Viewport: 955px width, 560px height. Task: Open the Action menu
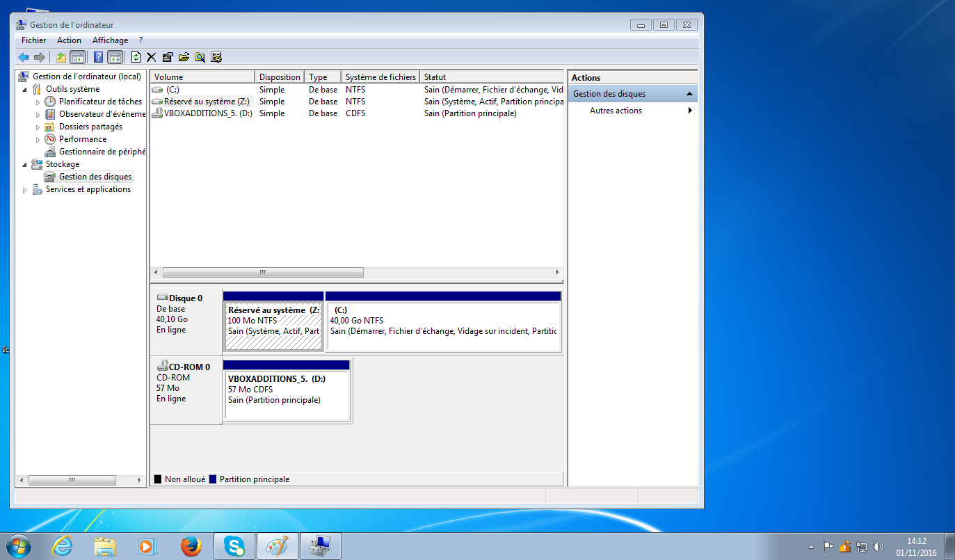pos(69,40)
